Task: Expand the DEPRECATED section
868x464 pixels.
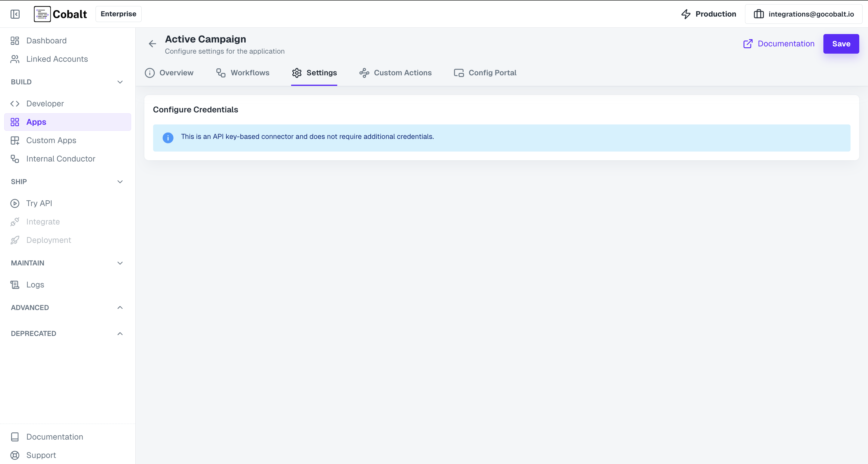Action: 120,334
